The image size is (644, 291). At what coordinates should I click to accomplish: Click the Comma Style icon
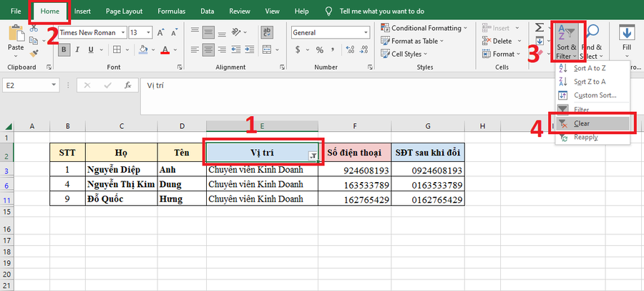tap(332, 50)
